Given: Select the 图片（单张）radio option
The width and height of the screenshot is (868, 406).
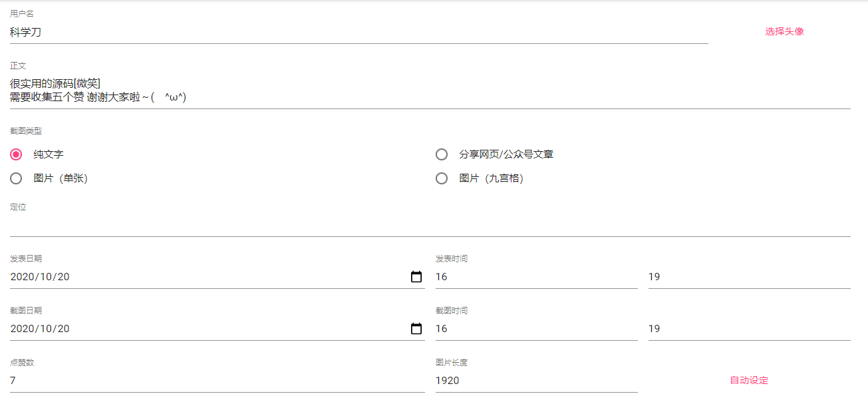Looking at the screenshot, I should click(x=16, y=178).
